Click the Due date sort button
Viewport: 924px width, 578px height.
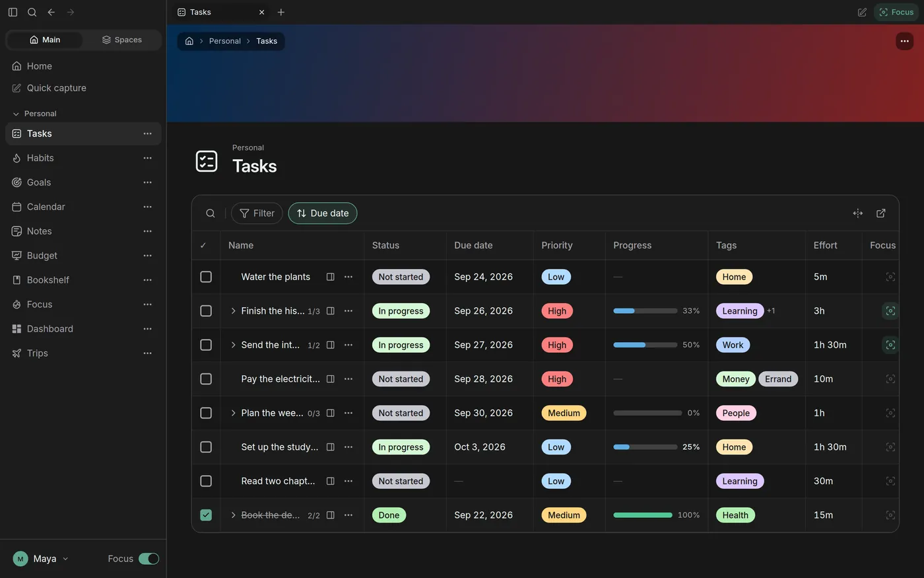[x=323, y=213]
